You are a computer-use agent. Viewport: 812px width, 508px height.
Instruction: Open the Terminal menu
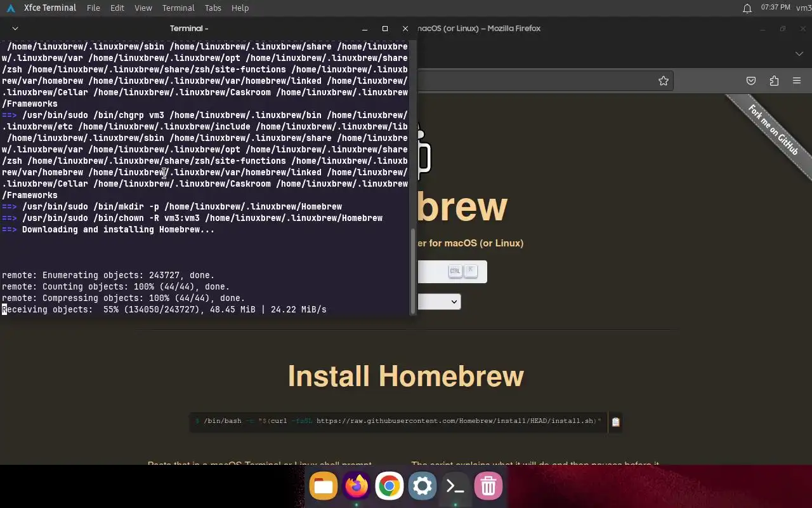(x=178, y=8)
